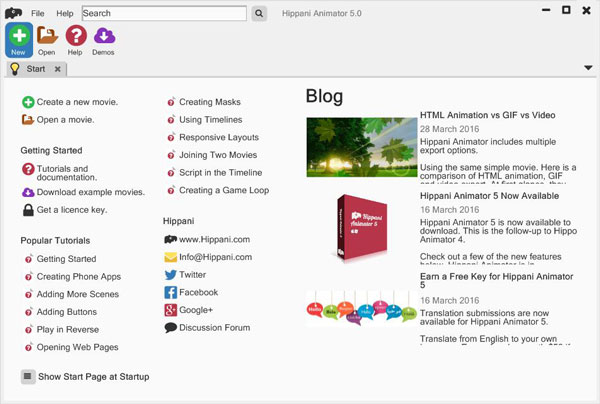Click the Twitter bird icon
The width and height of the screenshot is (600, 404).
pyautogui.click(x=170, y=275)
